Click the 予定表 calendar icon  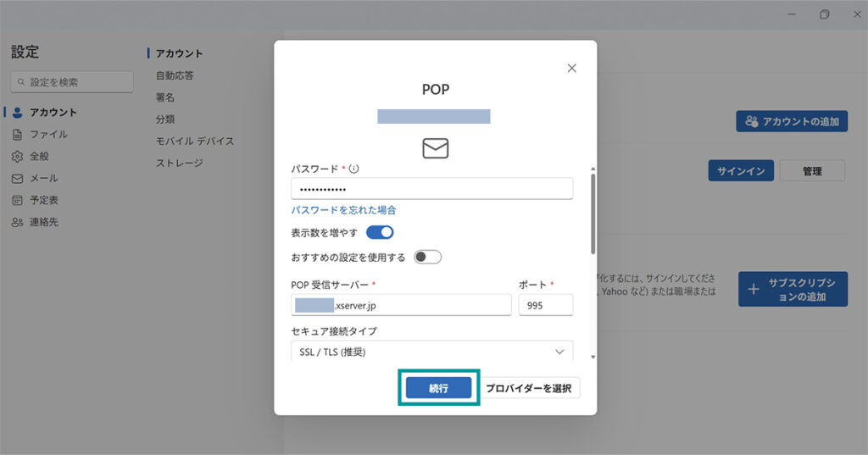pos(17,200)
